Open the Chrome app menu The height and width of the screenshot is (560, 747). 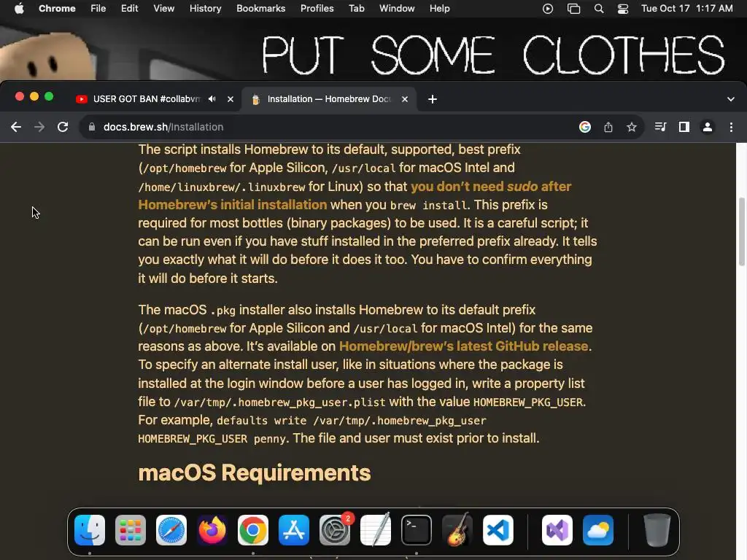pyautogui.click(x=57, y=9)
